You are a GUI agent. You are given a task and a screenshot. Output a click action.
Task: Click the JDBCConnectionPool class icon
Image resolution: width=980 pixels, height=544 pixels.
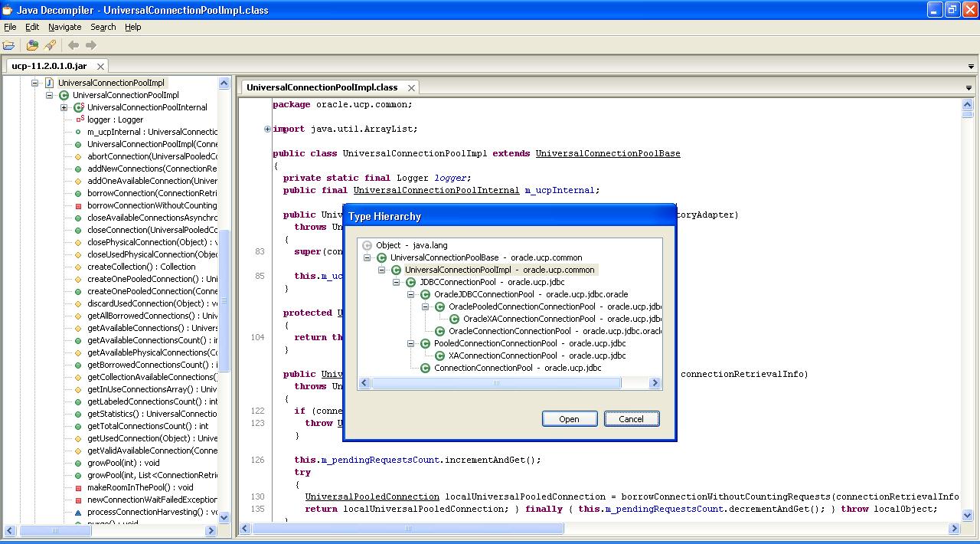(x=410, y=282)
